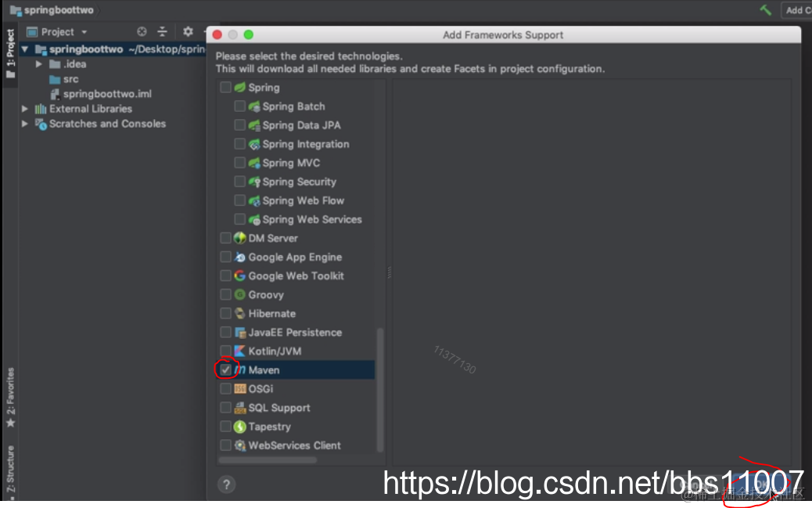Image resolution: width=812 pixels, height=508 pixels.
Task: Click the Spring Integration icon
Action: (253, 144)
